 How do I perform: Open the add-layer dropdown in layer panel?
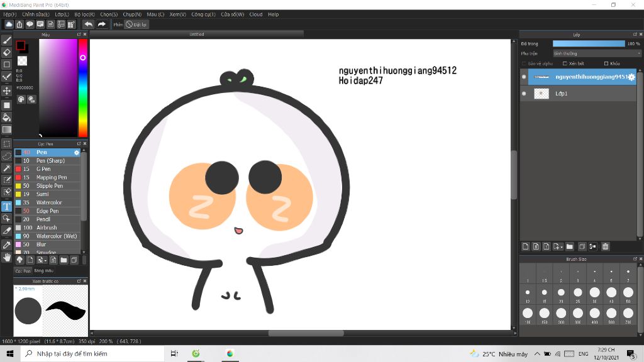[x=557, y=246]
